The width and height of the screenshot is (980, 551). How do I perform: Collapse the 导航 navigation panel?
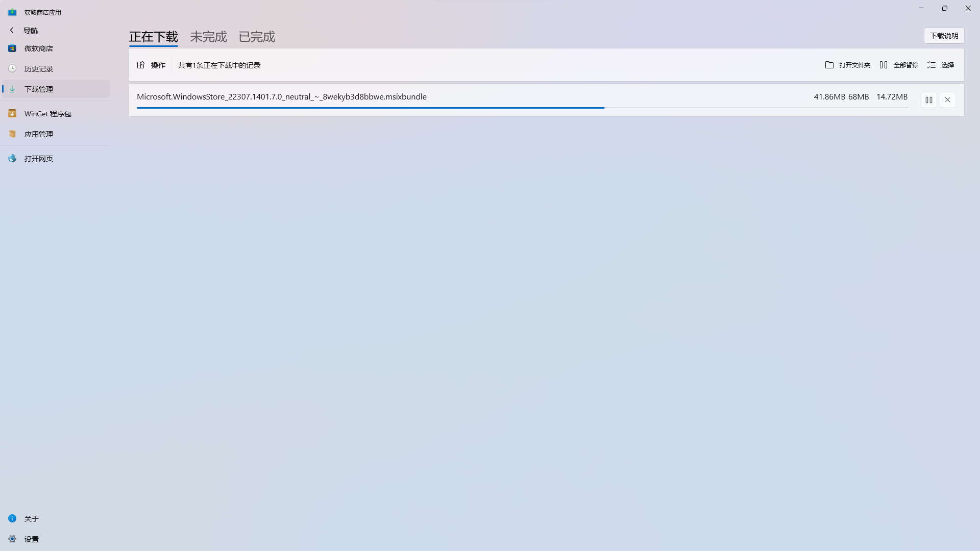(11, 30)
